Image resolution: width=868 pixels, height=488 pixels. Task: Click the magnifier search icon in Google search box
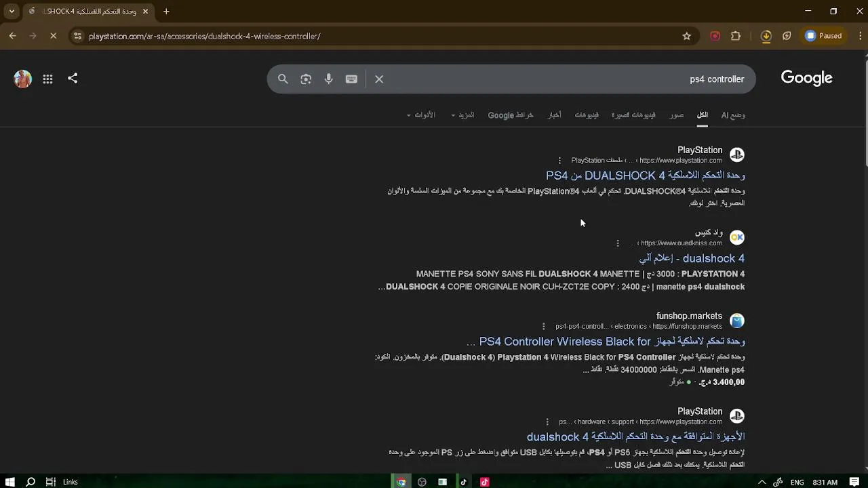283,79
